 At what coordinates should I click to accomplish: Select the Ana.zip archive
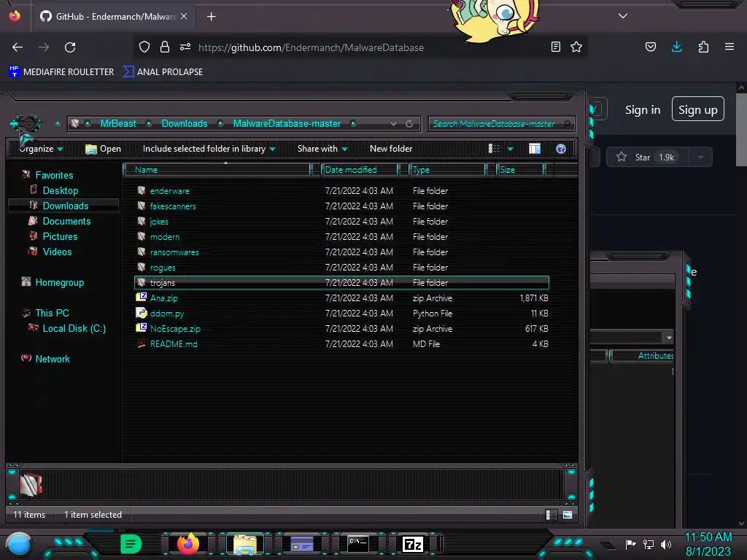pos(341,297)
